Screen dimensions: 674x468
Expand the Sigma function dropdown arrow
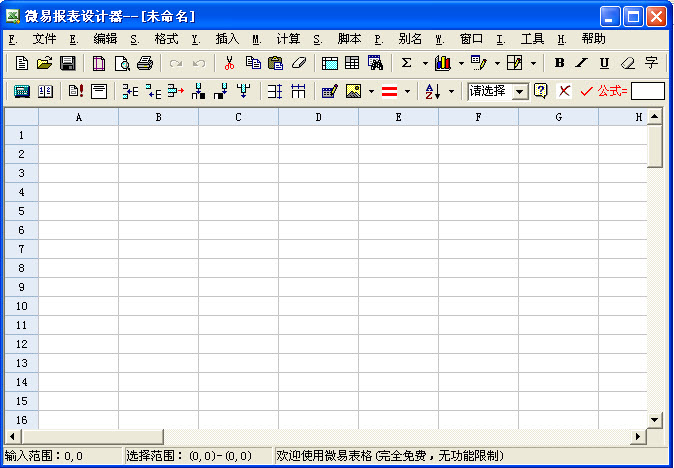click(x=425, y=64)
